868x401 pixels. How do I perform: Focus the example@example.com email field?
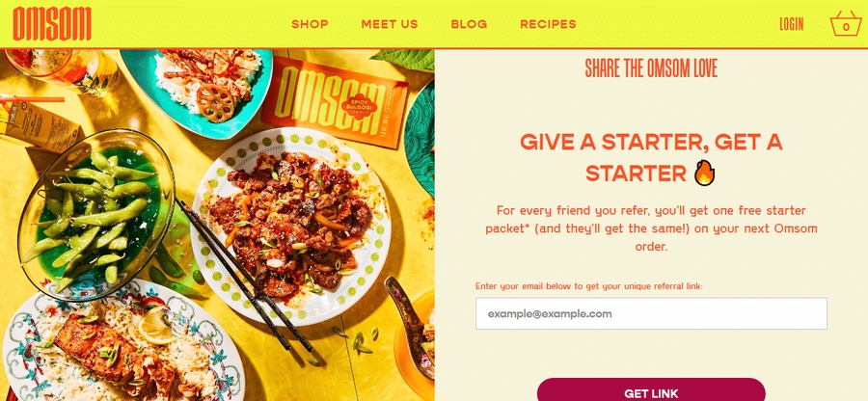click(x=652, y=313)
